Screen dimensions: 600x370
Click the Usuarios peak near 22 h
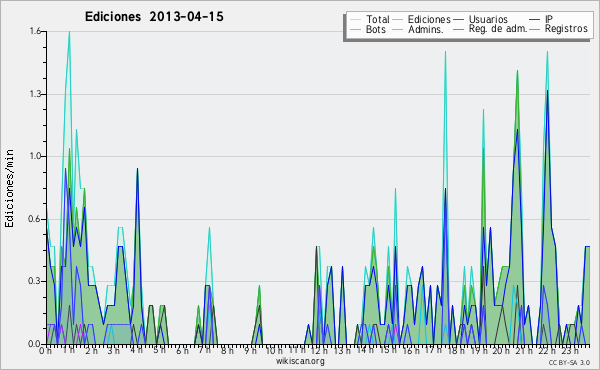548,91
